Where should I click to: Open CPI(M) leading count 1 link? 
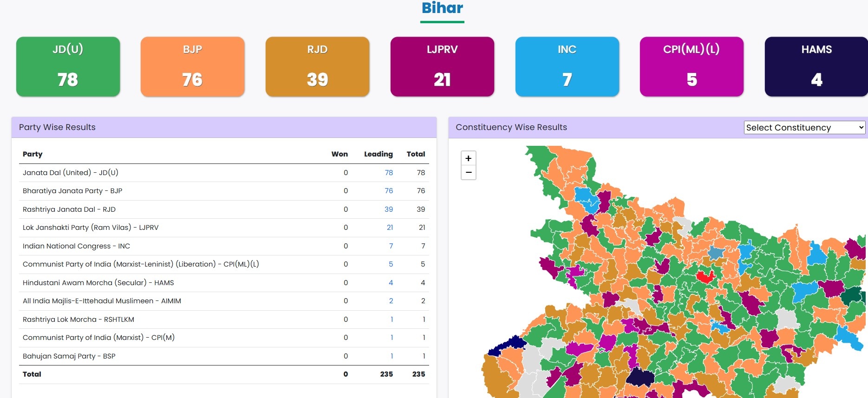pyautogui.click(x=392, y=338)
